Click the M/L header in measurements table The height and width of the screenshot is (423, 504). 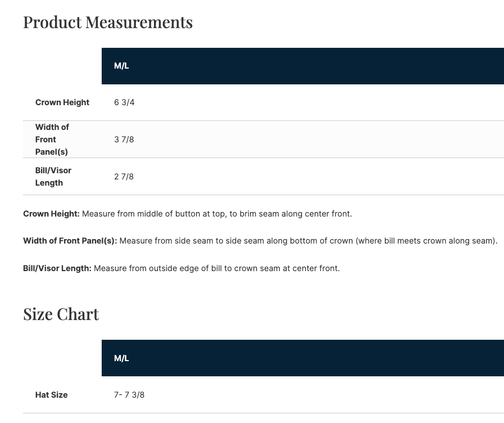tap(121, 66)
